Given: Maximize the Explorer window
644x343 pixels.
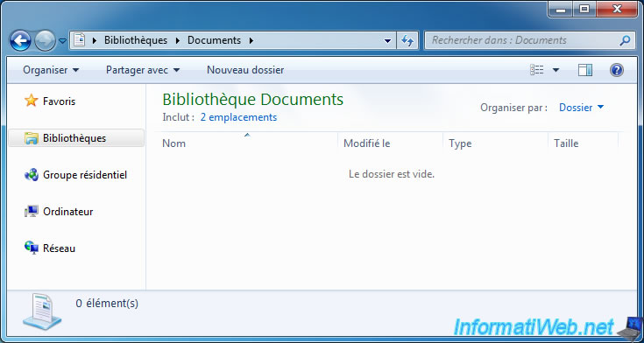Looking at the screenshot, I should [584, 9].
